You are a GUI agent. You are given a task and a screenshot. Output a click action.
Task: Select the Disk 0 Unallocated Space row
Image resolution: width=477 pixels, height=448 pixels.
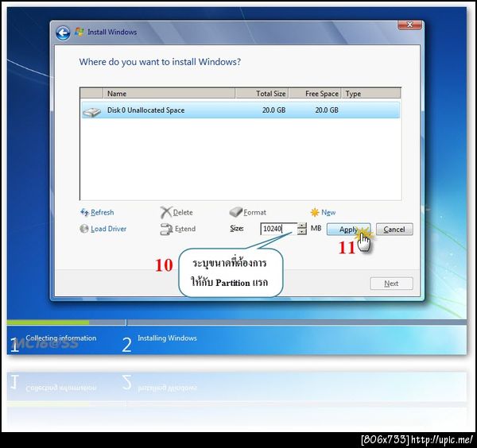click(x=240, y=110)
